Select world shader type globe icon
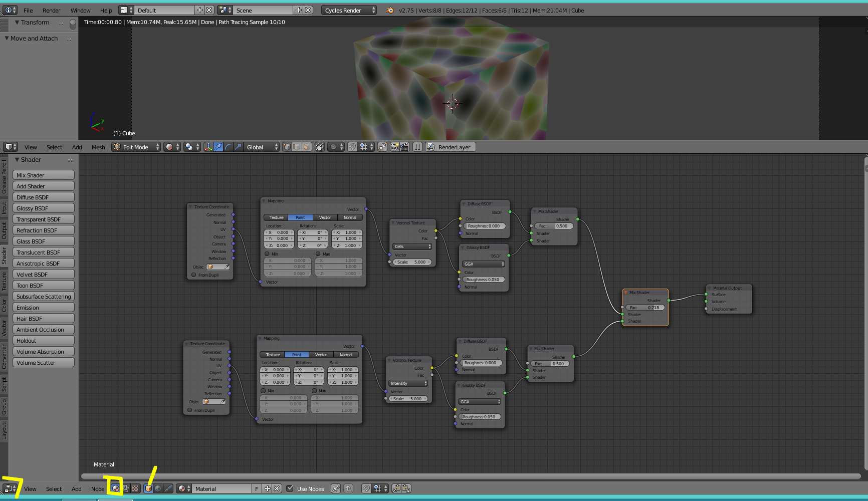The height and width of the screenshot is (501, 868). pyautogui.click(x=158, y=488)
